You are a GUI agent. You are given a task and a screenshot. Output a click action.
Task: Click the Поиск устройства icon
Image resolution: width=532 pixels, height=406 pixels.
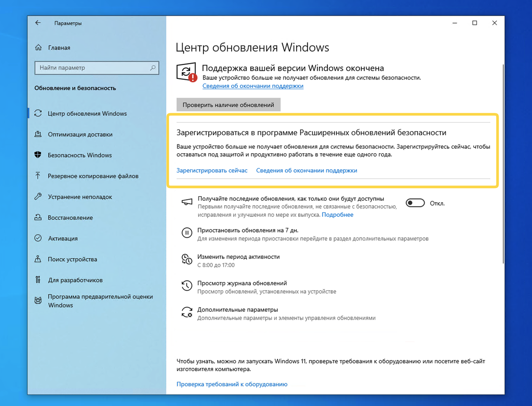pos(38,259)
